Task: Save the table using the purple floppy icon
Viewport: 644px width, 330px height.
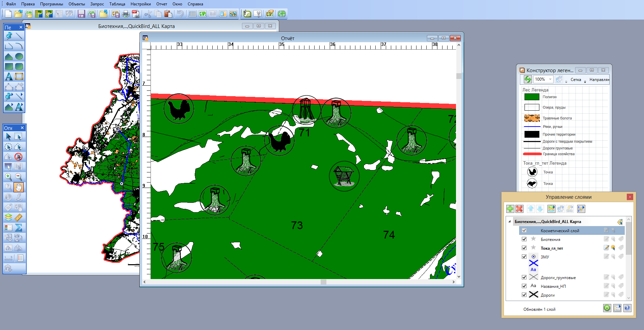Action: [81, 14]
